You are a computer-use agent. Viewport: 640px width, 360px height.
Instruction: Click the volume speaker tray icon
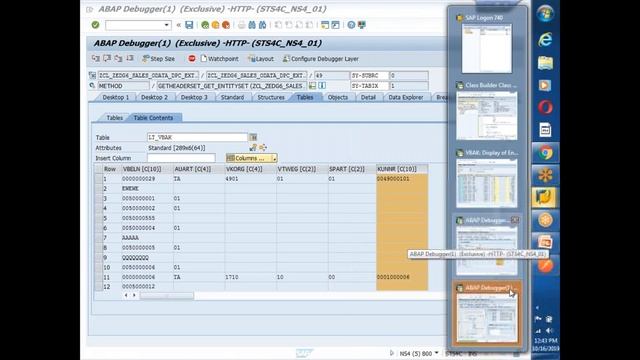coord(549,330)
